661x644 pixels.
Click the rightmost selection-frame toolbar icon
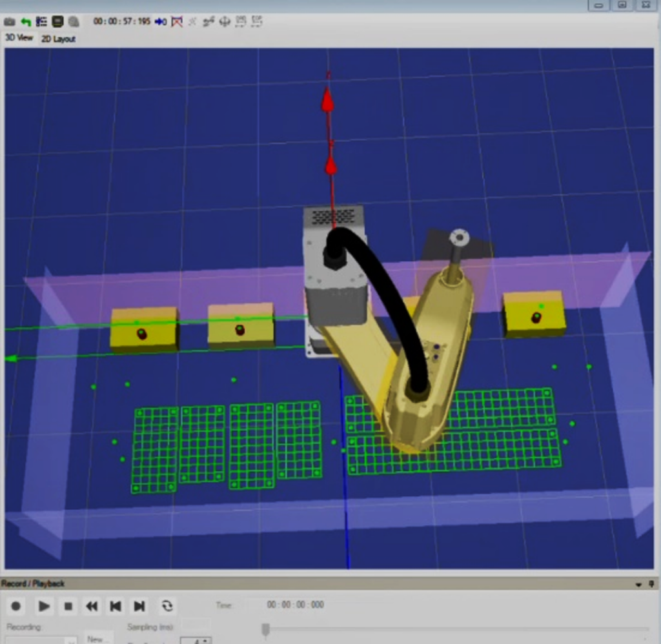tap(256, 21)
